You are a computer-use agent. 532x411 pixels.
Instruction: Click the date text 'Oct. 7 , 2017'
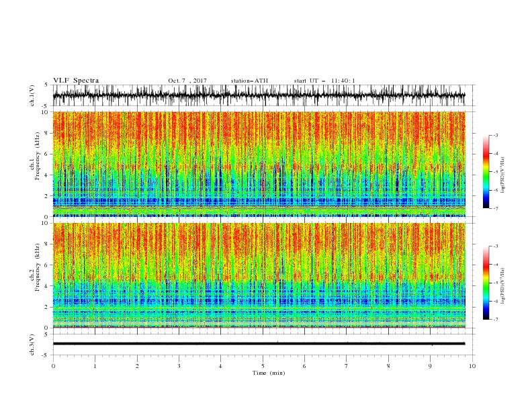pyautogui.click(x=187, y=81)
